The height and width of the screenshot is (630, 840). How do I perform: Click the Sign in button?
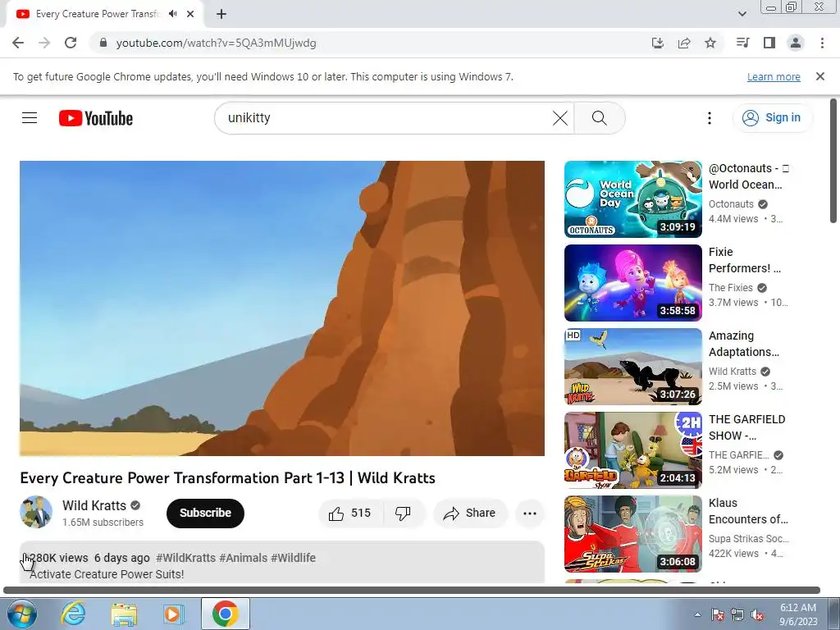point(772,118)
